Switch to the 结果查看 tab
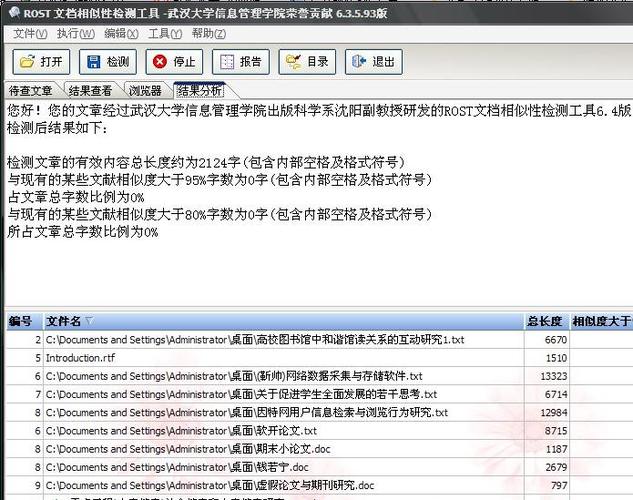The height and width of the screenshot is (500, 633). click(90, 91)
